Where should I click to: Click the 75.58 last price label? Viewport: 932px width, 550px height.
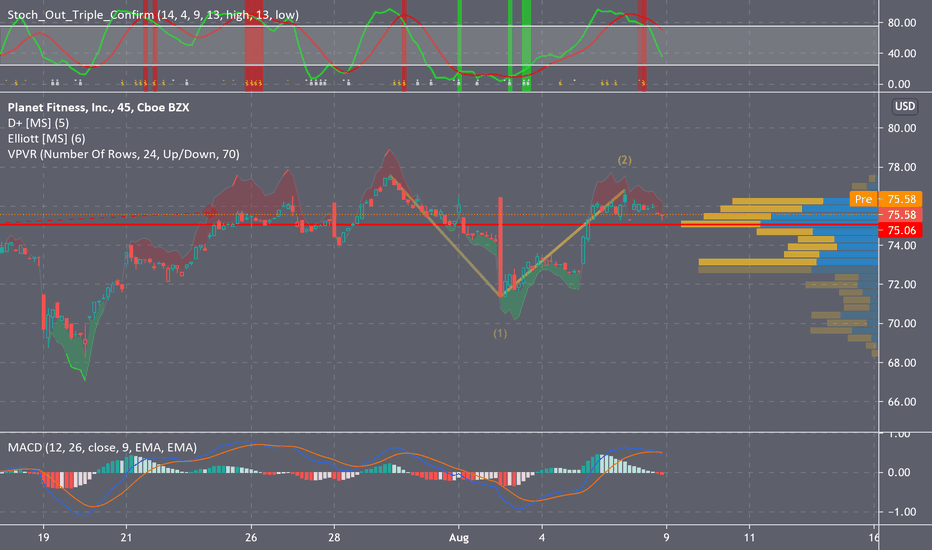pyautogui.click(x=901, y=215)
